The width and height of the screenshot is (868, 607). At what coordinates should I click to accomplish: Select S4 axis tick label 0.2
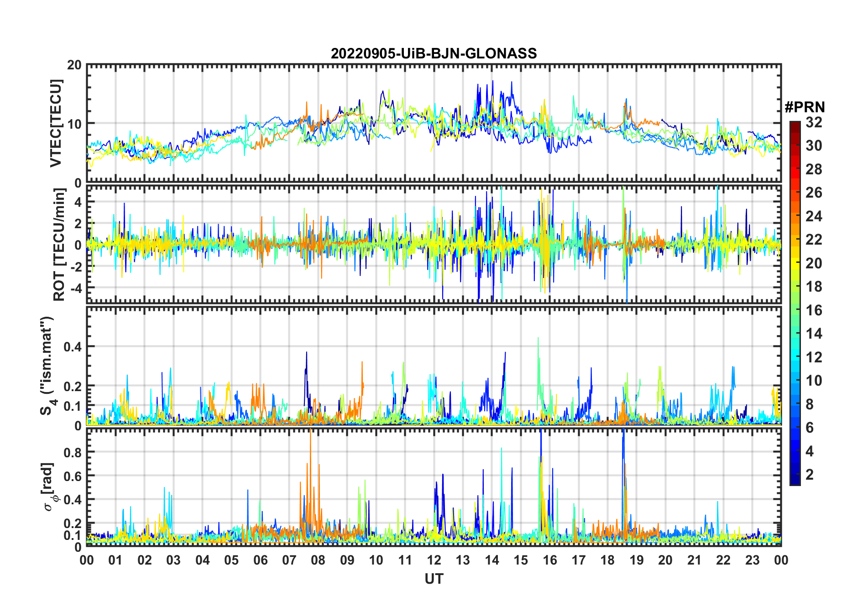73,386
